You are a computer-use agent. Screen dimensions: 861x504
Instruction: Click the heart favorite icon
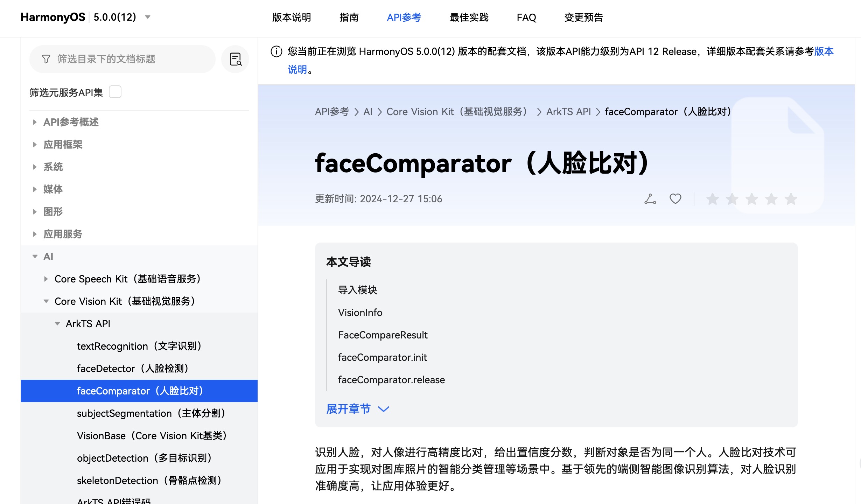click(675, 199)
